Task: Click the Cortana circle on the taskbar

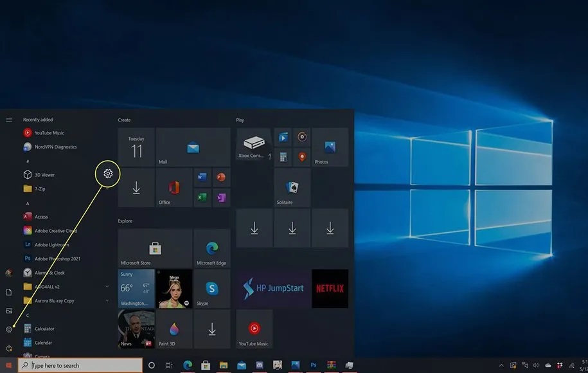Action: (x=152, y=365)
